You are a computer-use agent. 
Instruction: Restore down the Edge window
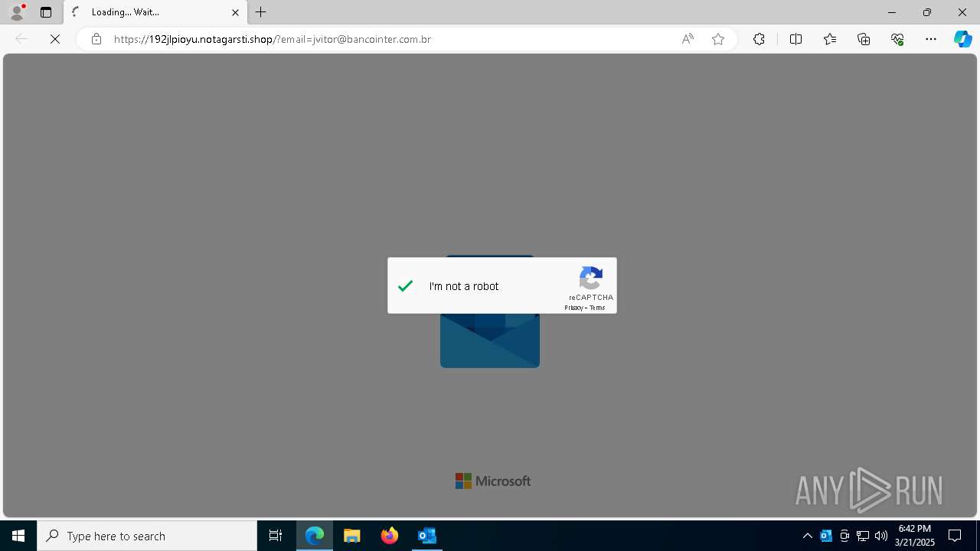coord(927,12)
